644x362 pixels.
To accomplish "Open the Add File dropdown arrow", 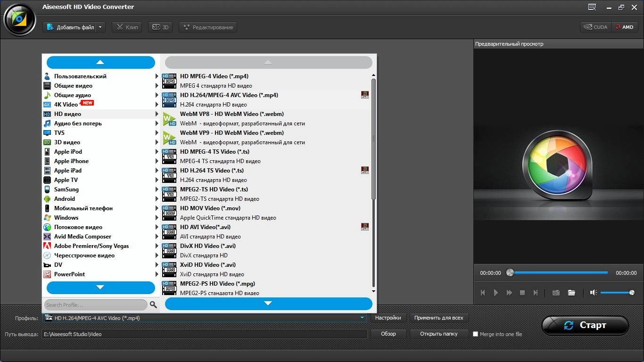I will 100,27.
